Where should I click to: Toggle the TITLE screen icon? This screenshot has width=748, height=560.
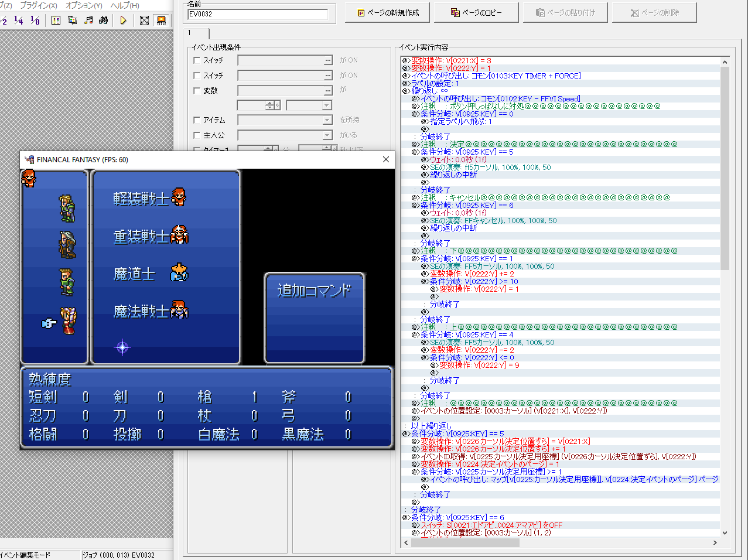[x=161, y=21]
